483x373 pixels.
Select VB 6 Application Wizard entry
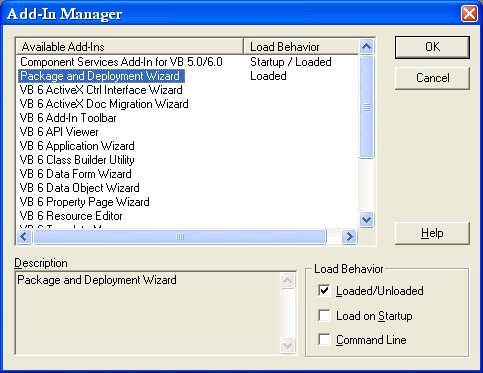77,146
